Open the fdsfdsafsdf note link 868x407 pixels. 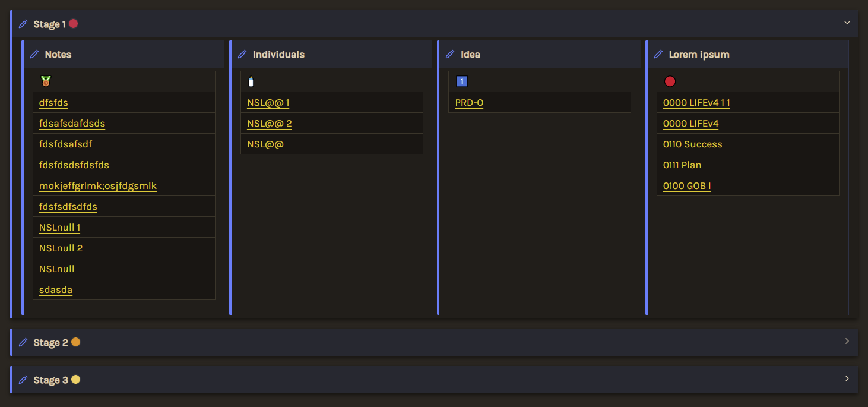(65, 144)
